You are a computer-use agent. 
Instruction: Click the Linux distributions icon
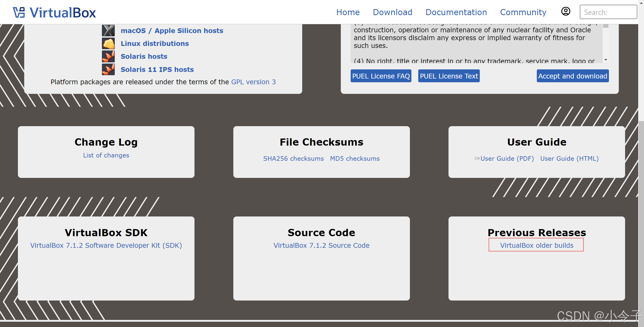108,43
